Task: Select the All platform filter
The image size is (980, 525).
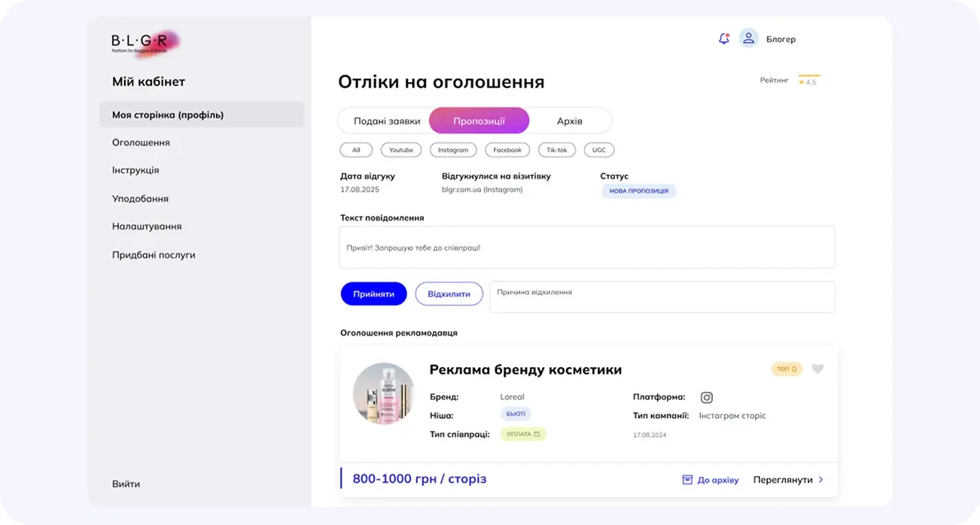Action: [356, 150]
